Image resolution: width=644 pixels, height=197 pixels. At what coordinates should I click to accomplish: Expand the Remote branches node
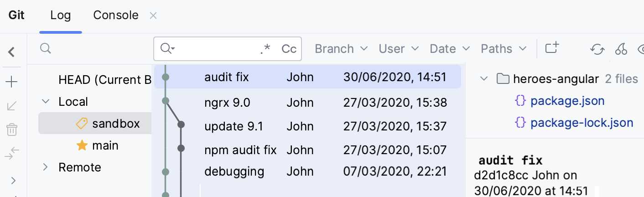[x=45, y=167]
